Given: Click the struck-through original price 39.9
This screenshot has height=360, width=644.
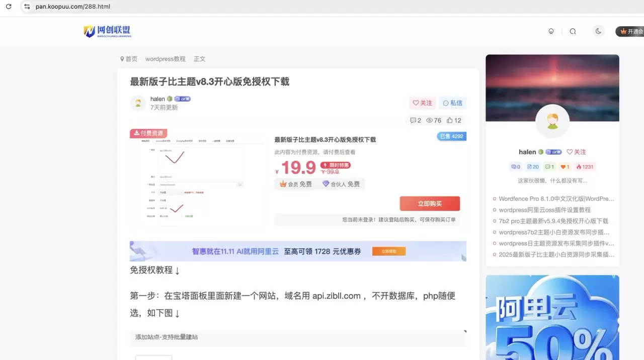Looking at the screenshot, I should tap(330, 171).
